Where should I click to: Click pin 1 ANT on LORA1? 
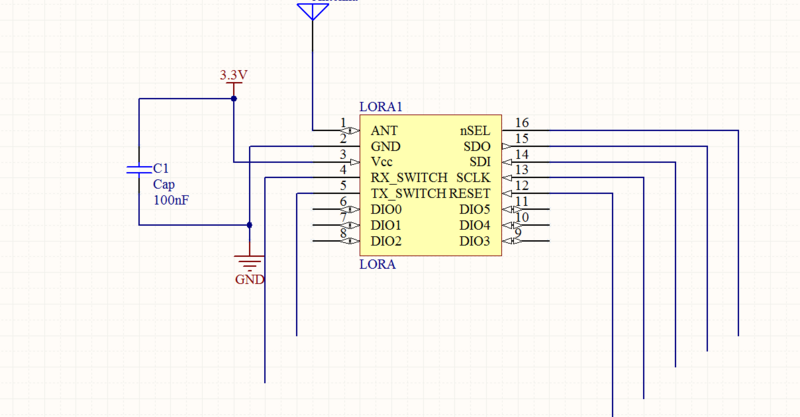343,130
